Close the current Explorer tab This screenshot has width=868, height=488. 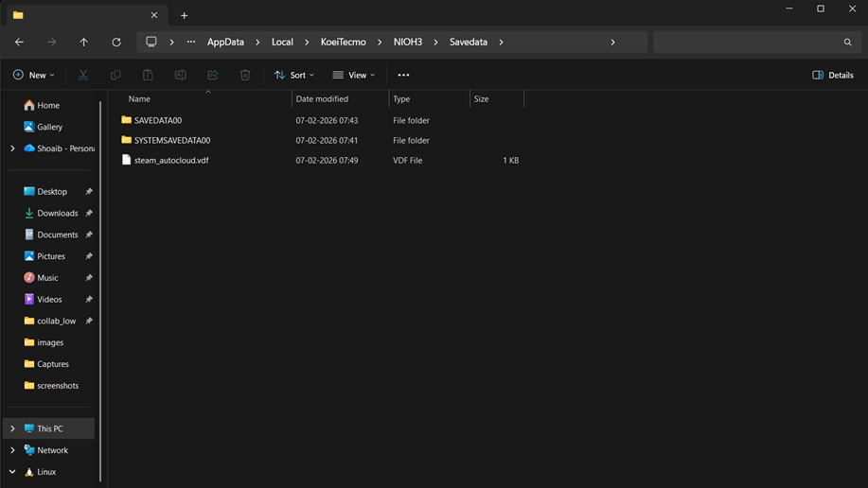154,15
